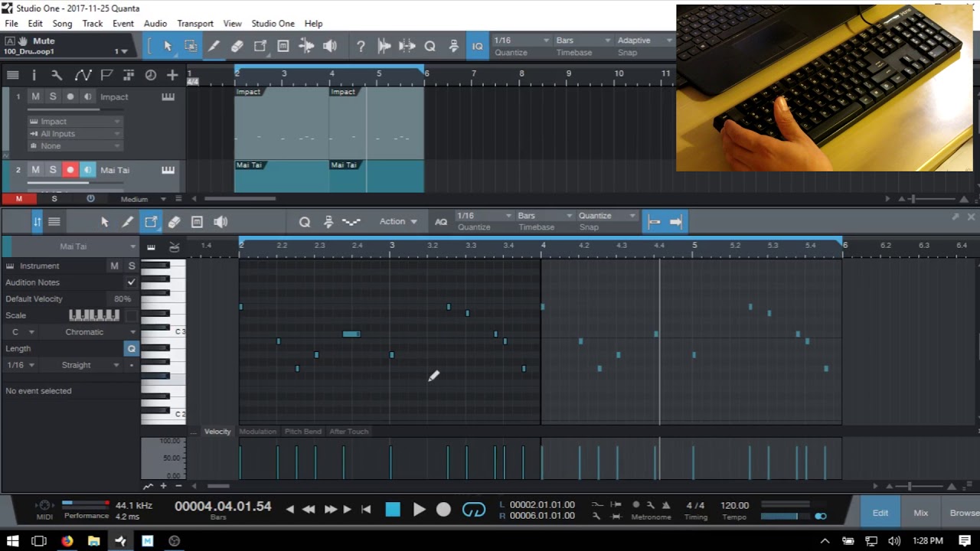Open the tempo track clock icon
The image size is (980, 551).
pos(151,74)
